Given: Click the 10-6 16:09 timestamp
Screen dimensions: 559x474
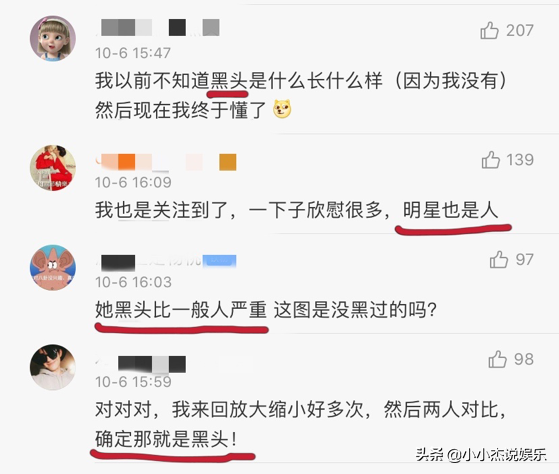Looking at the screenshot, I should (x=133, y=182).
